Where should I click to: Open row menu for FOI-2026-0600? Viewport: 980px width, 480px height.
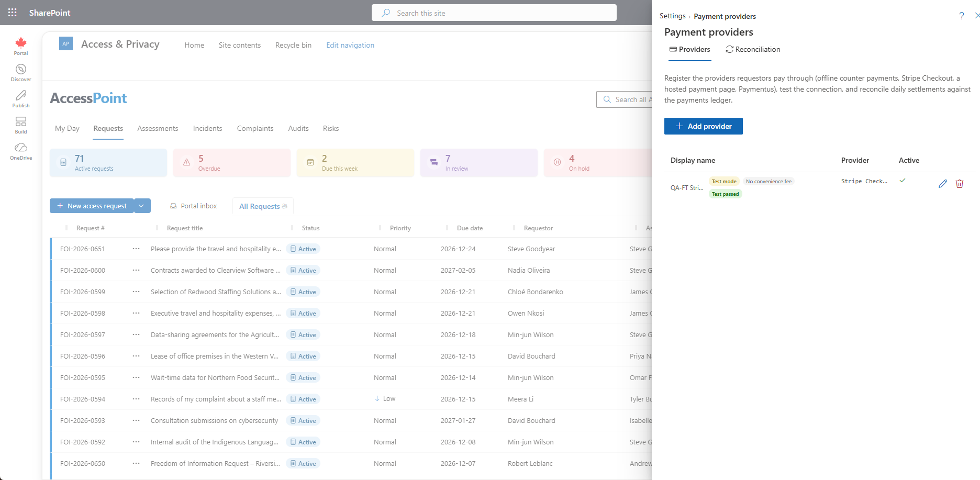(136, 270)
